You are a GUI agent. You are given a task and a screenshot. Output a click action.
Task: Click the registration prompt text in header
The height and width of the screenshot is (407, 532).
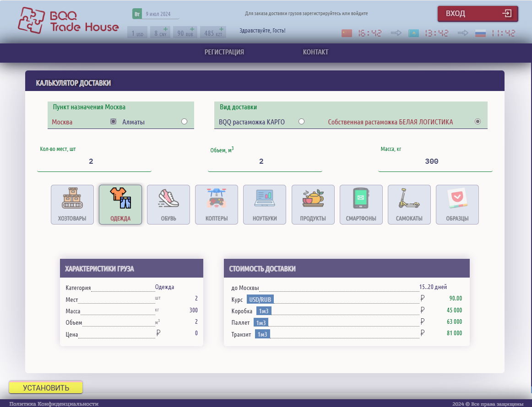coord(306,14)
